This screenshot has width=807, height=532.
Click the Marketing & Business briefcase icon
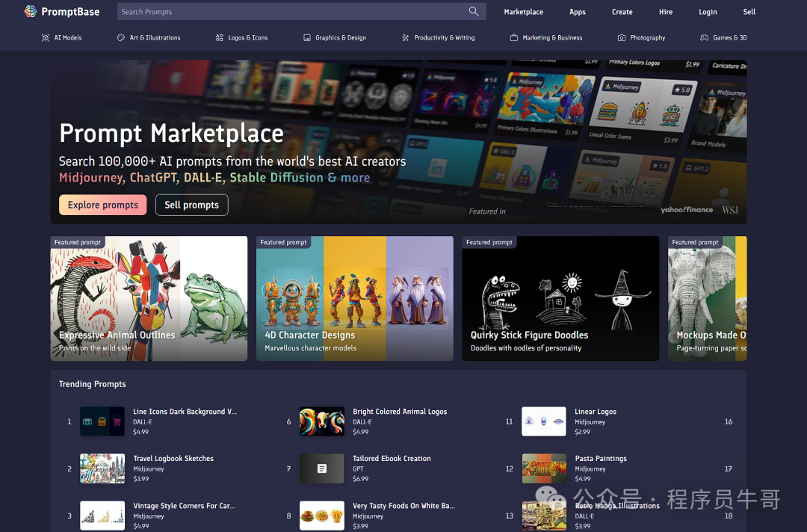point(513,37)
